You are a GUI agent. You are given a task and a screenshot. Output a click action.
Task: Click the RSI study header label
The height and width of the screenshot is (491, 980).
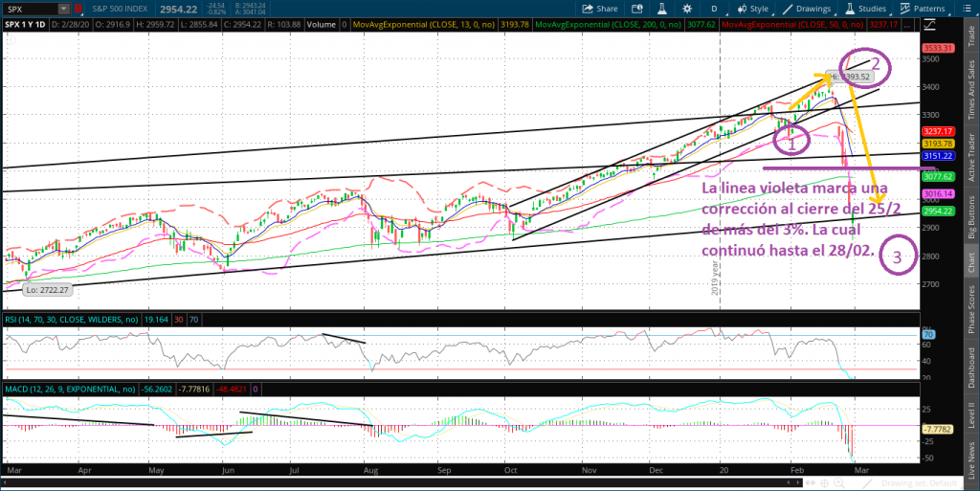coord(71,320)
